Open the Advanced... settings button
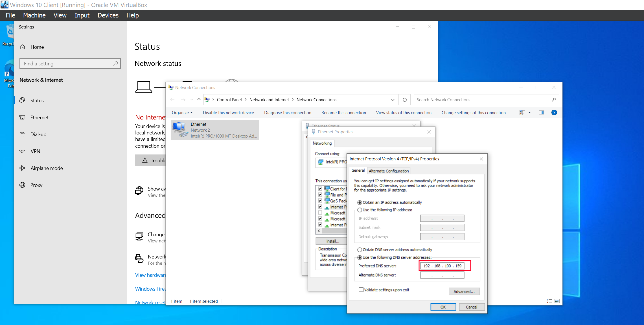 [x=464, y=291]
